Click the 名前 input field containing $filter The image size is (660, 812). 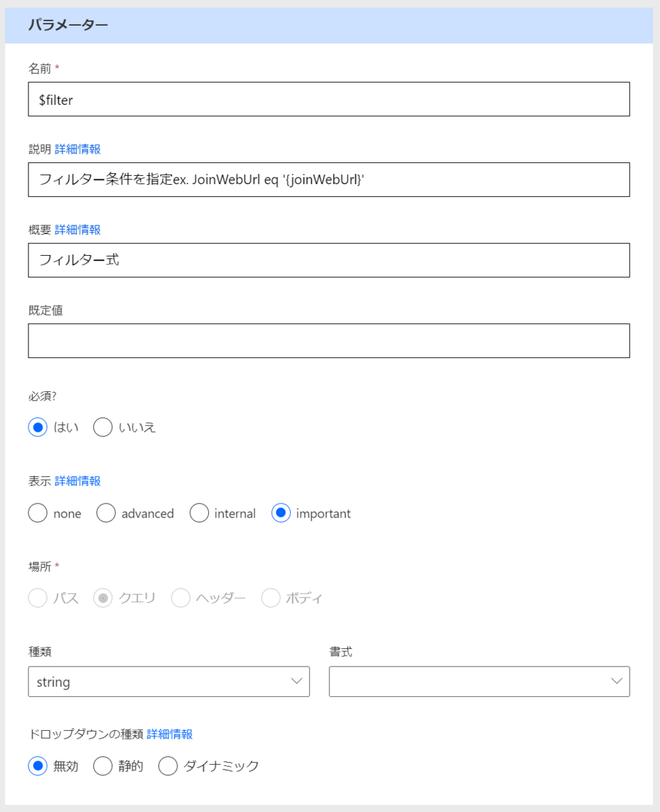click(x=329, y=99)
